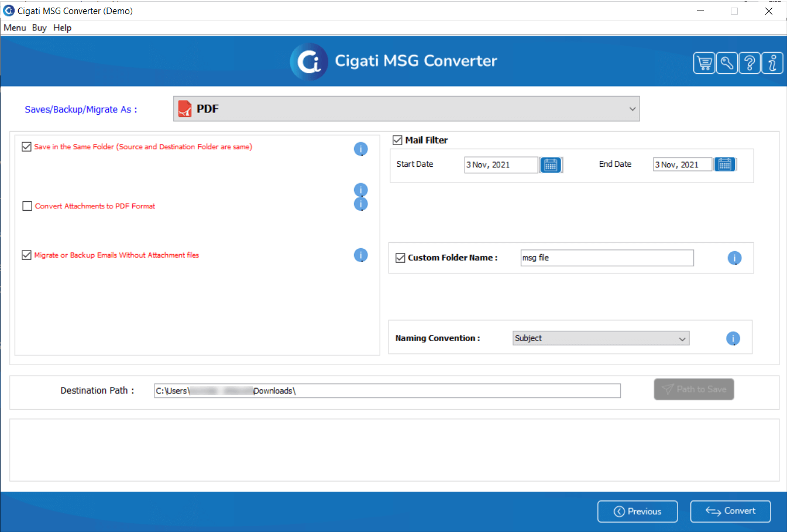Click the Saves/Backup/Migrate As label
Viewport: 787px width, 532px height.
pyautogui.click(x=81, y=109)
